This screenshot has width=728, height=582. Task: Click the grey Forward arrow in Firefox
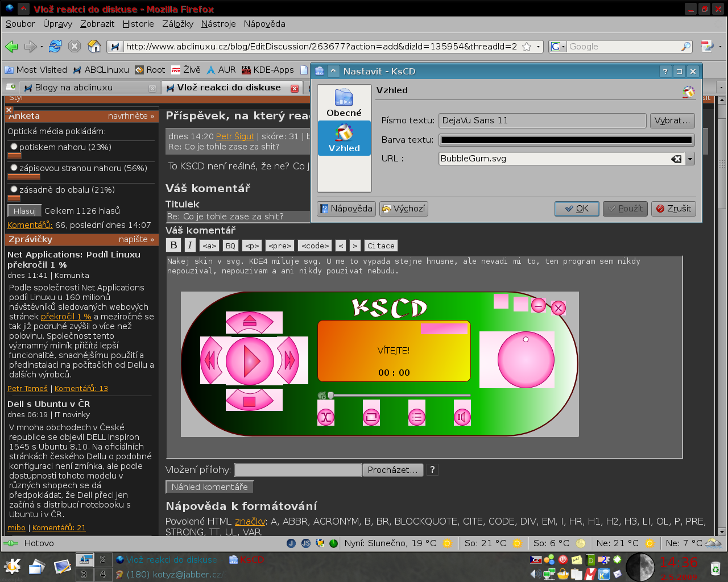[x=30, y=47]
